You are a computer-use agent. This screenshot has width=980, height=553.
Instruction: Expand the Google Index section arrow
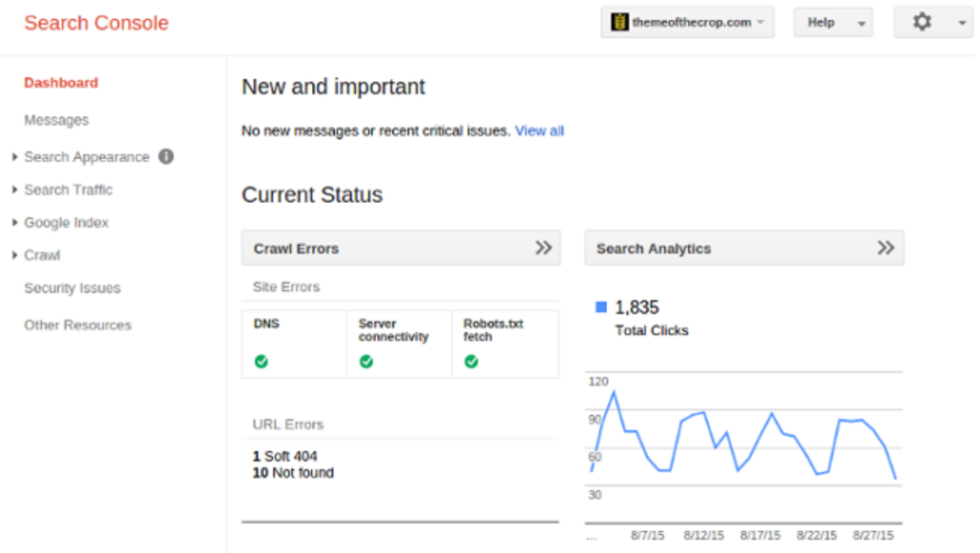pos(14,223)
